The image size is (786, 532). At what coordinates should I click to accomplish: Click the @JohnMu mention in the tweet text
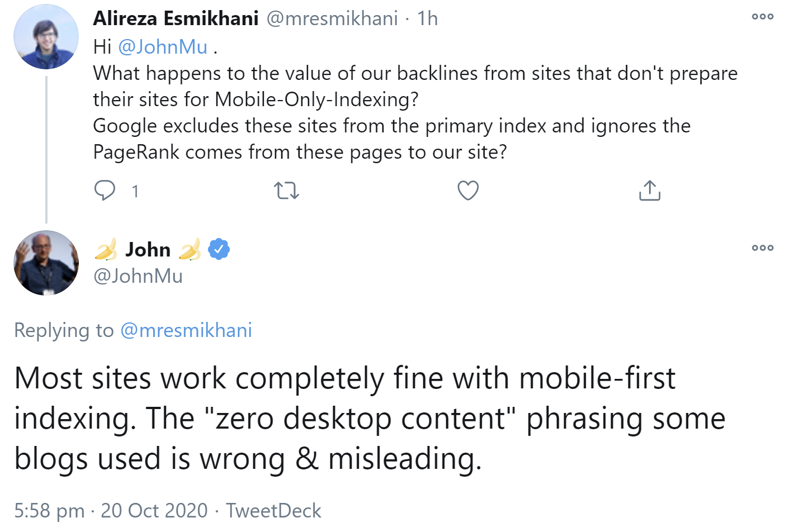[x=163, y=47]
